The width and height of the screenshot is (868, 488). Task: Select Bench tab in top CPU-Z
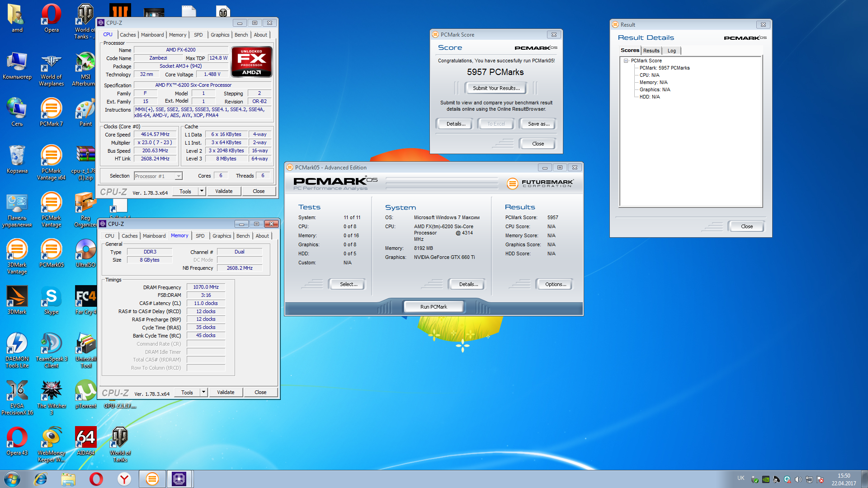pos(241,35)
